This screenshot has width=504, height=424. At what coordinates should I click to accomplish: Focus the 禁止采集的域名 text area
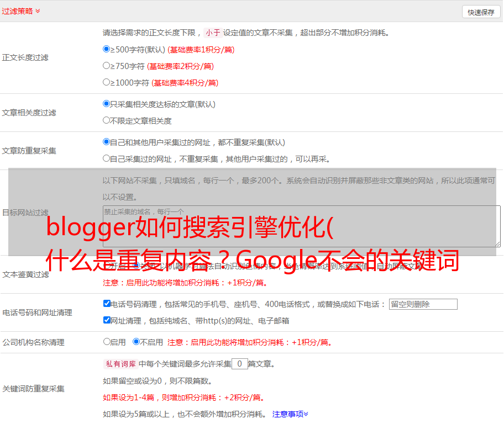[302, 226]
